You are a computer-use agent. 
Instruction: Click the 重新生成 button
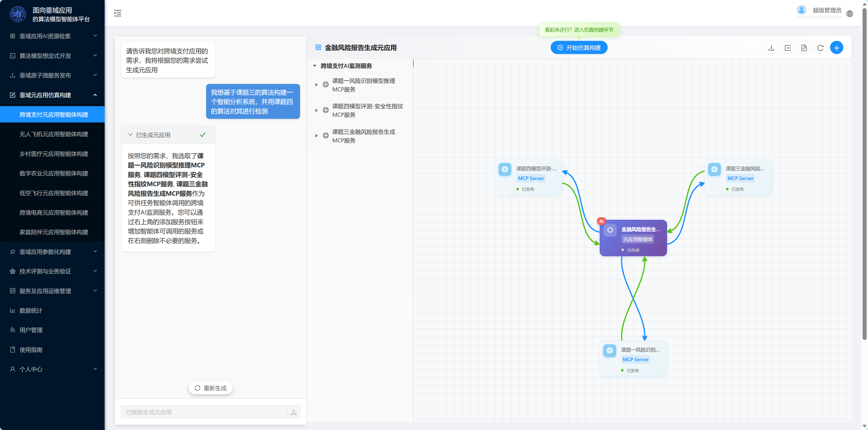pos(211,388)
